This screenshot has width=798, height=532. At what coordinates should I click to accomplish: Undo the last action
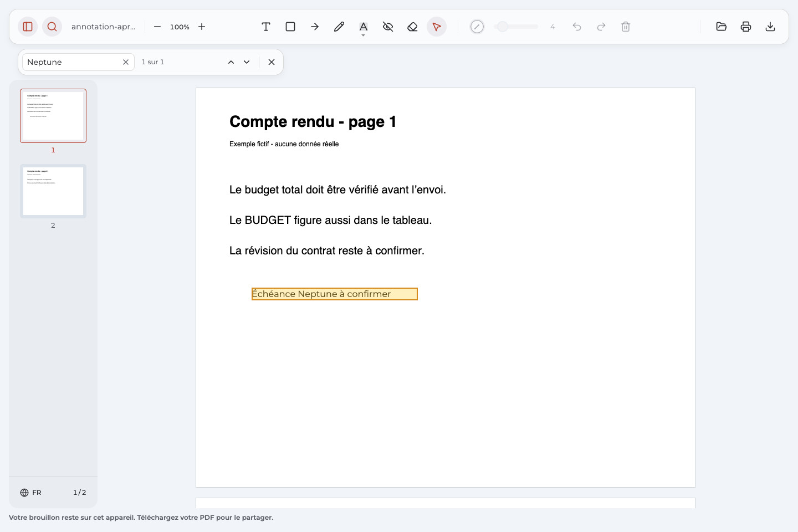pos(577,27)
